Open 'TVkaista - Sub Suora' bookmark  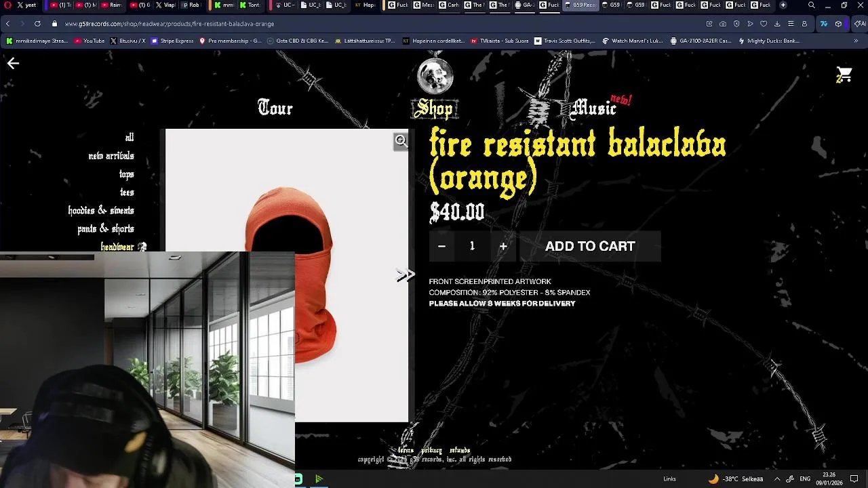click(500, 41)
